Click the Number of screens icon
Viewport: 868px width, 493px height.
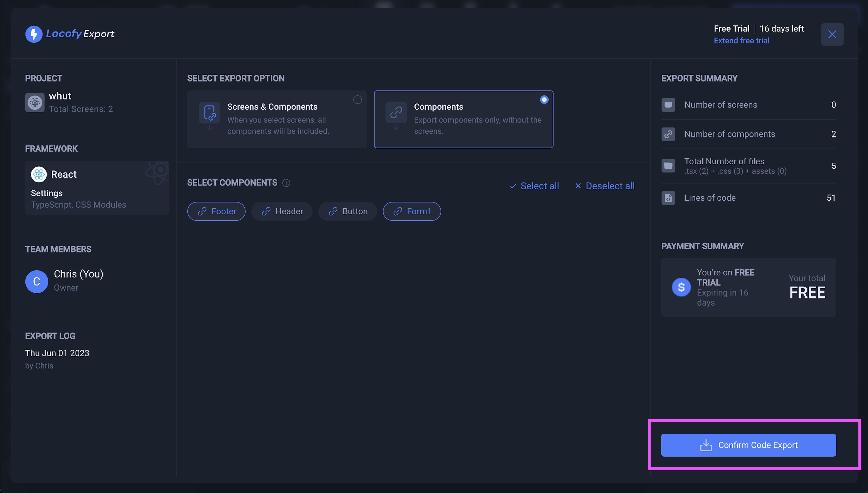point(668,105)
